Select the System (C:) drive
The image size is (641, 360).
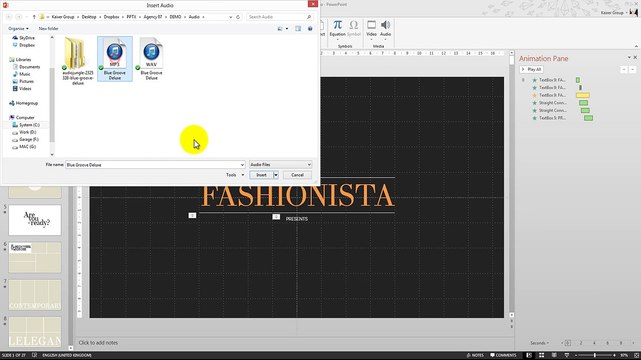point(26,125)
